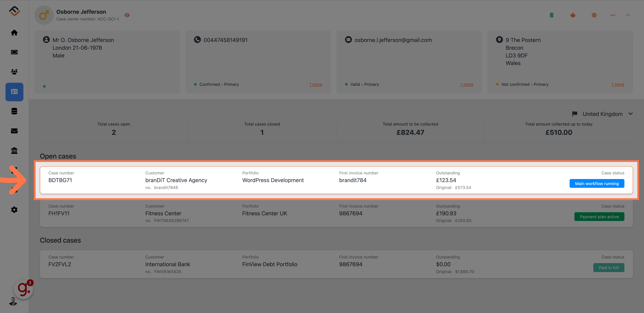Click outstanding amount £190.93
Image resolution: width=644 pixels, height=313 pixels.
click(x=446, y=213)
